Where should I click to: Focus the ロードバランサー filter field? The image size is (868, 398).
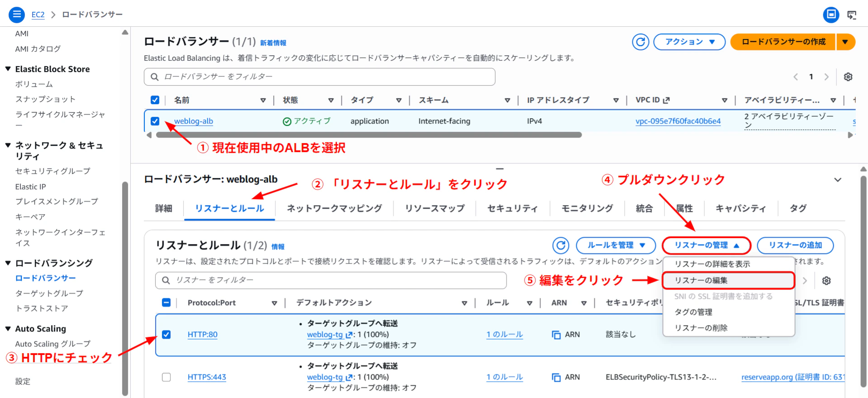[319, 77]
